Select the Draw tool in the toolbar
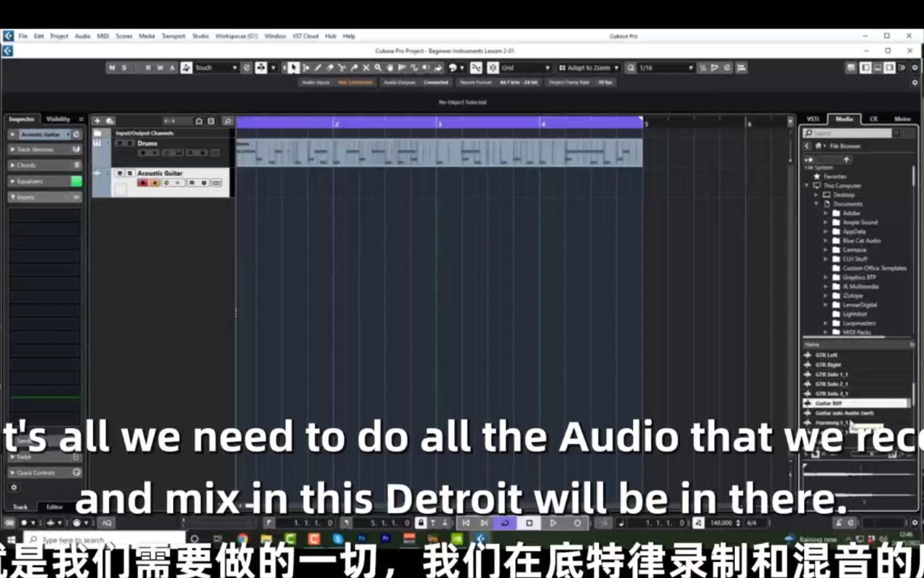This screenshot has width=924, height=578. 318,68
